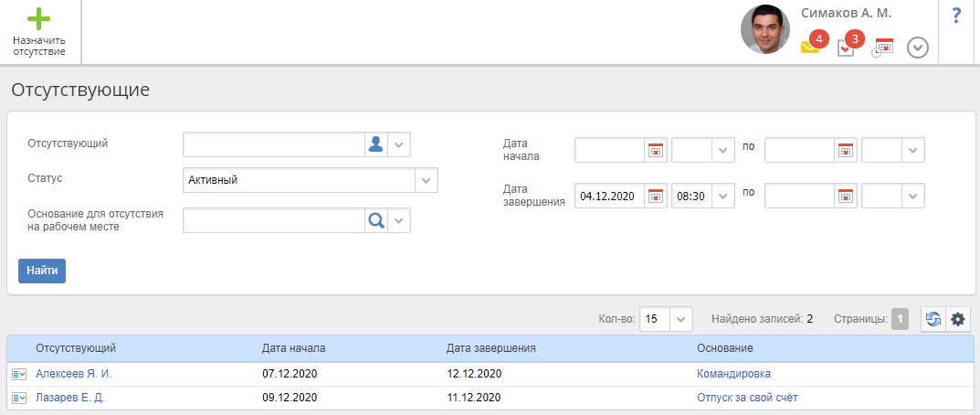Expand the 08:30 time dropdown
The image size is (980, 415).
pyautogui.click(x=722, y=197)
